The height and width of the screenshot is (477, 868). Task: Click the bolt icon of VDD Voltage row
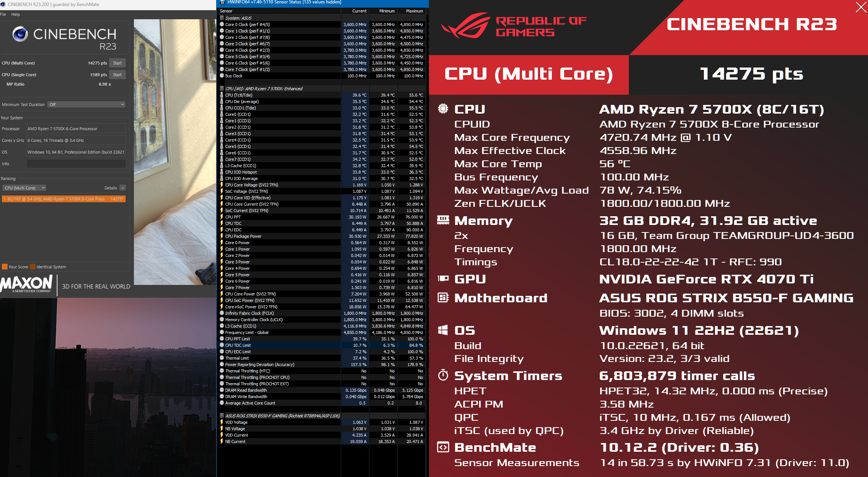[222, 422]
